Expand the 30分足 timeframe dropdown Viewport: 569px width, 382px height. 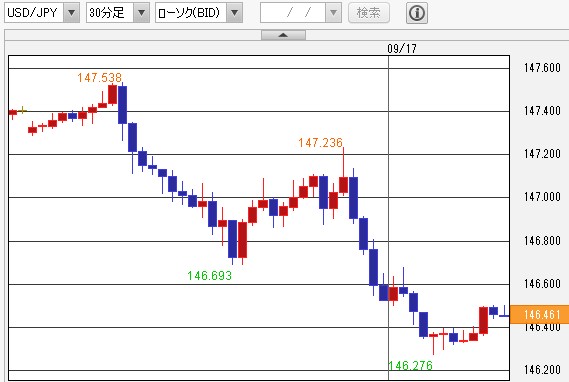tap(141, 13)
